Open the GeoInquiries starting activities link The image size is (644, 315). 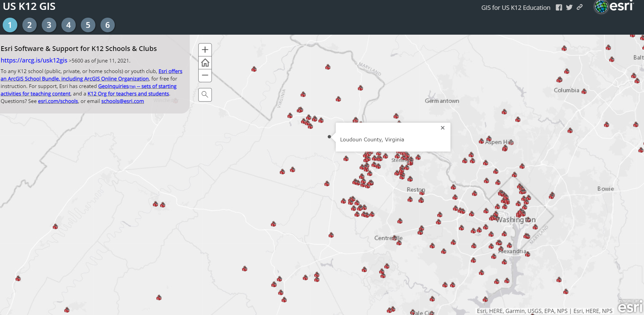point(88,90)
